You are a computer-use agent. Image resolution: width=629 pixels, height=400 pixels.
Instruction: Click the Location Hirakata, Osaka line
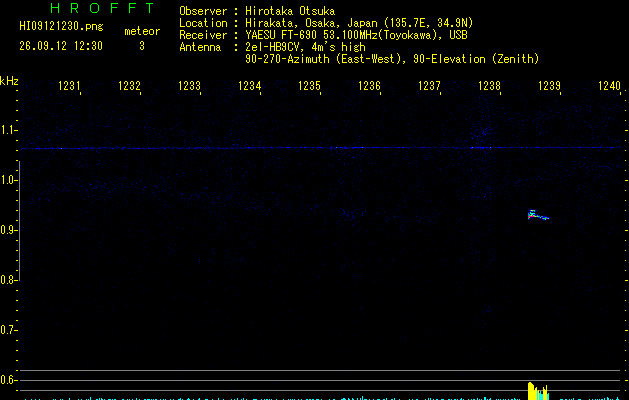[x=326, y=23]
